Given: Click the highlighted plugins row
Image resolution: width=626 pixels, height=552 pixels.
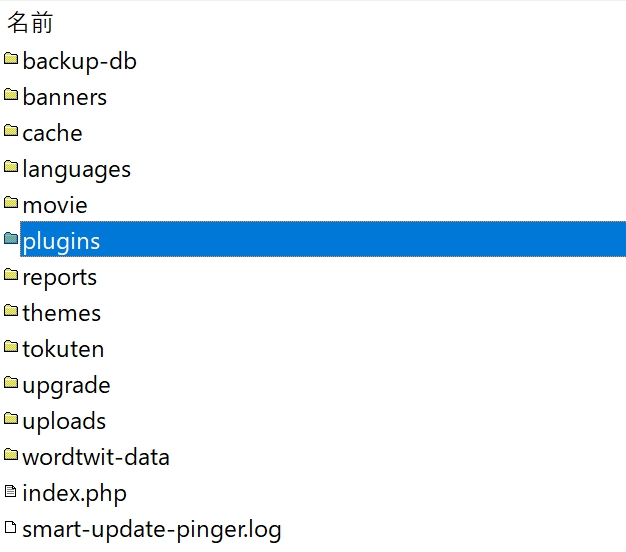Looking at the screenshot, I should (323, 239).
